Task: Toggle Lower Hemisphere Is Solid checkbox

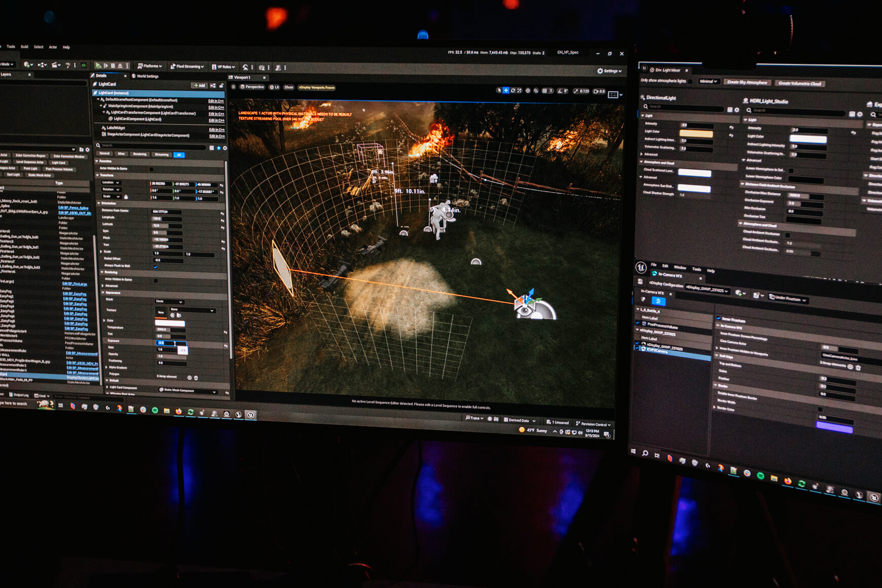Action: tap(791, 170)
